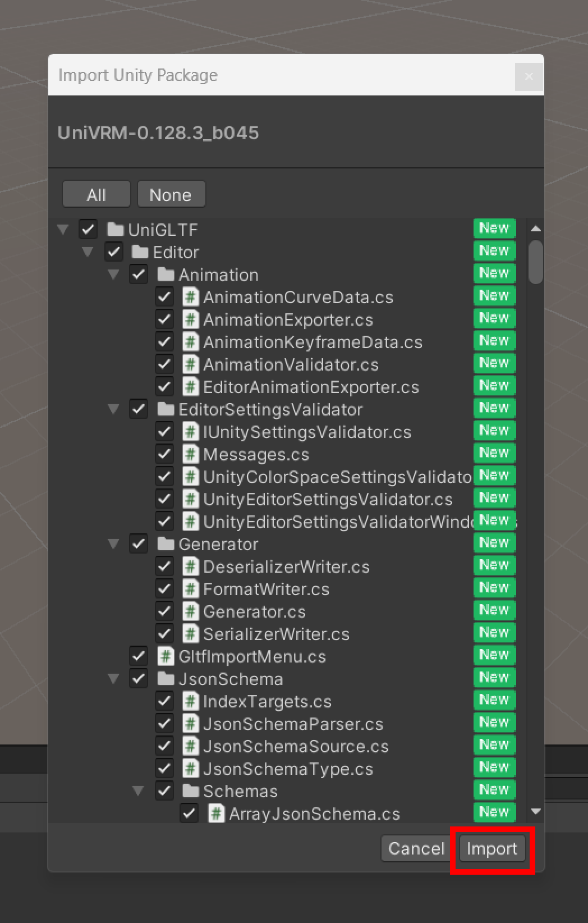Close the Import Unity Package dialog
588x923 pixels.
(529, 76)
